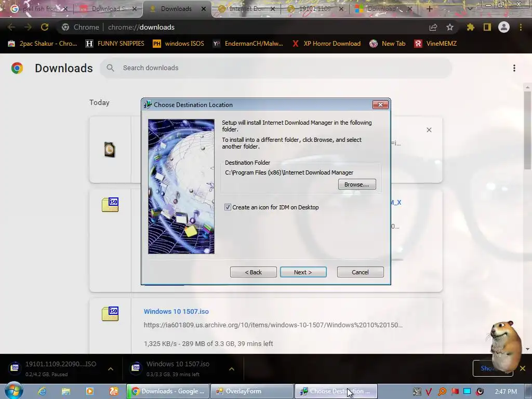This screenshot has width=532, height=399.
Task: Click the 19101.1109.22090...ISO shelf item
Action: (x=54, y=368)
